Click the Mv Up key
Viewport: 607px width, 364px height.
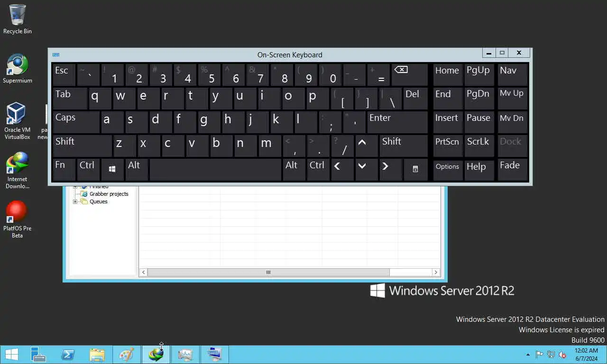513,99
